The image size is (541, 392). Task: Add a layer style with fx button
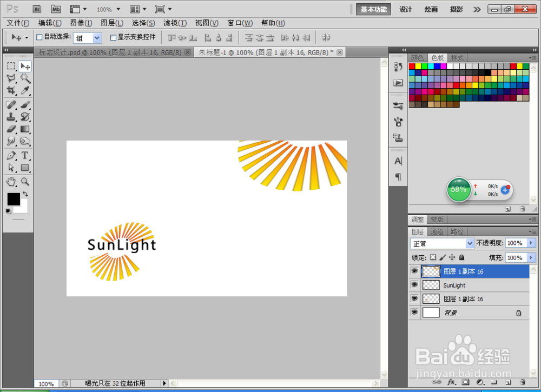click(452, 382)
